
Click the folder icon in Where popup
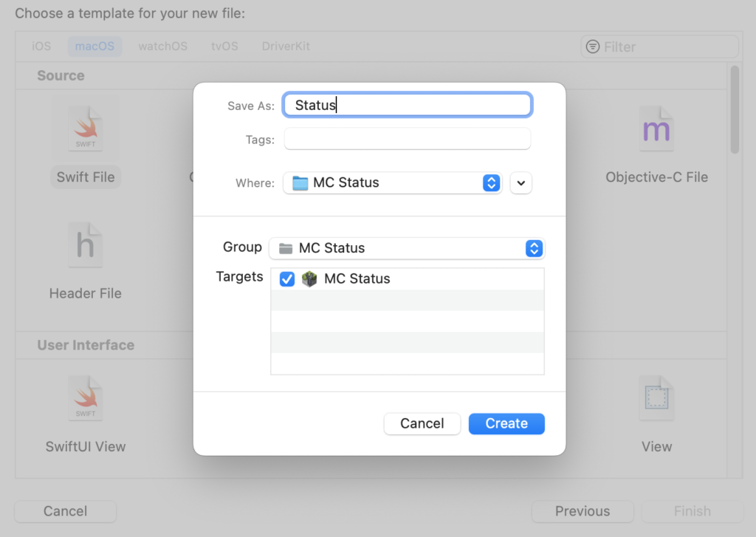pos(300,183)
